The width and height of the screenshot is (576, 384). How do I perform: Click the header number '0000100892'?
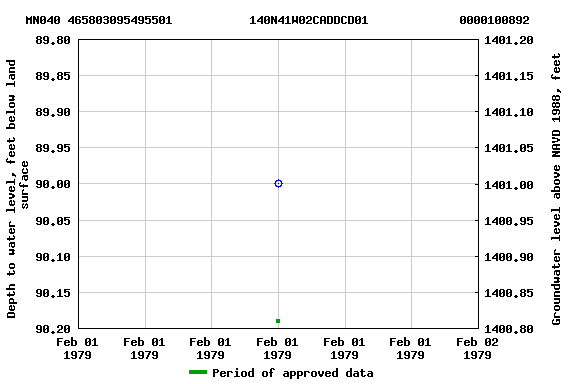pos(494,20)
